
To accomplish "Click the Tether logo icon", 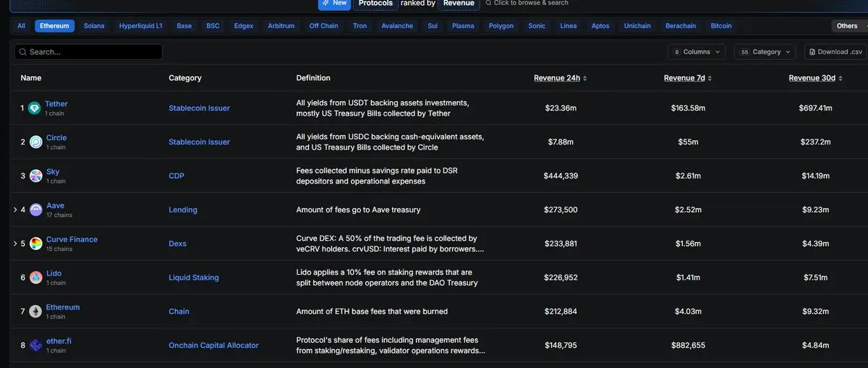I will pyautogui.click(x=35, y=108).
